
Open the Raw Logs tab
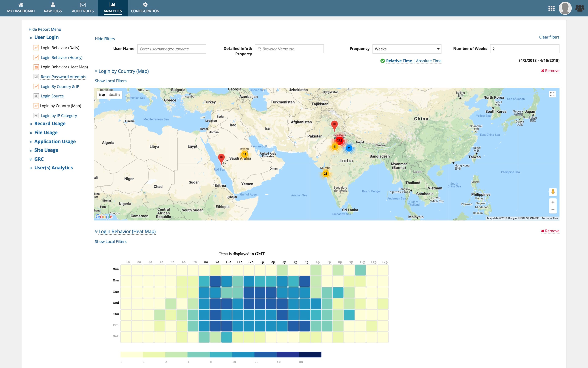pos(53,8)
